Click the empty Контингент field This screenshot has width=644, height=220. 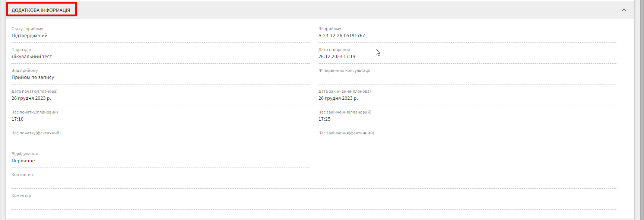click(314, 182)
